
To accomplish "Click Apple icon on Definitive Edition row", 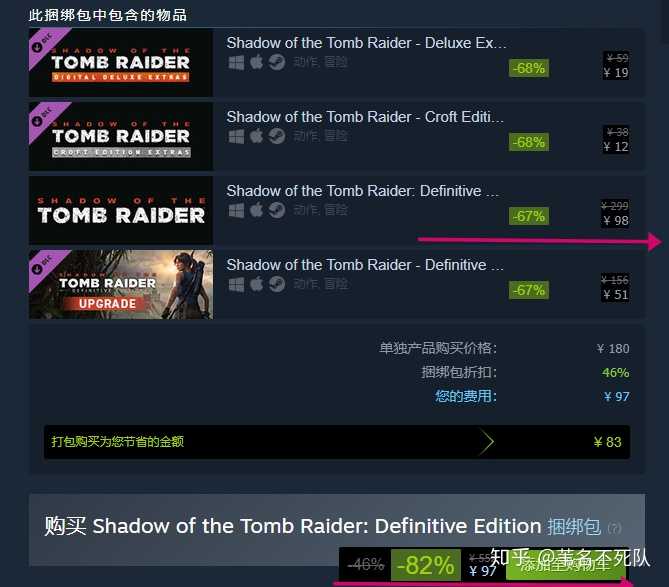I will [256, 210].
